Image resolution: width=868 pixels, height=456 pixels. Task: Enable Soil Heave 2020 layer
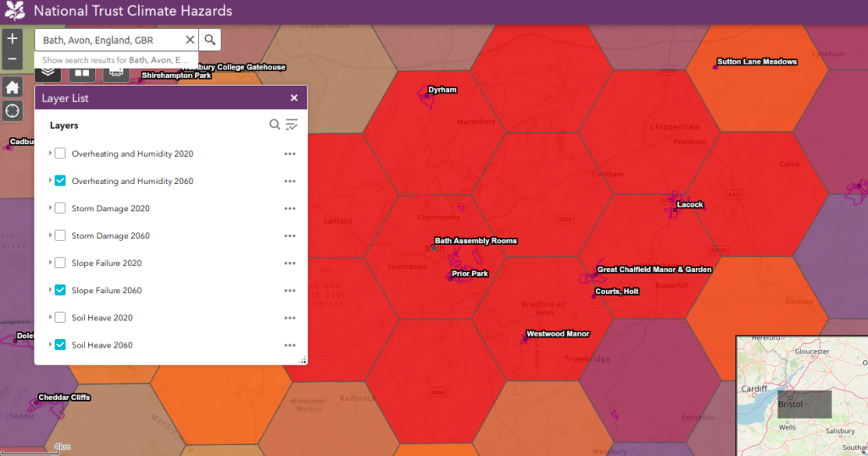60,317
